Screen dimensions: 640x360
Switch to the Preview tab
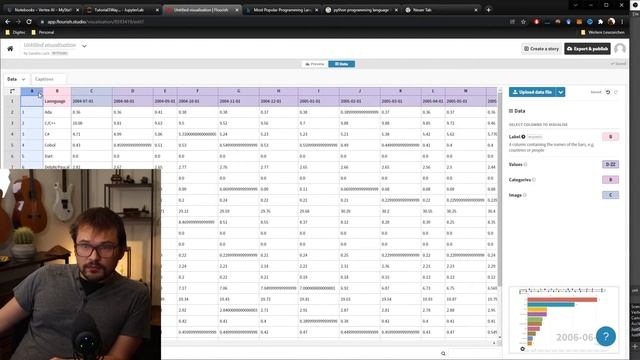click(315, 64)
